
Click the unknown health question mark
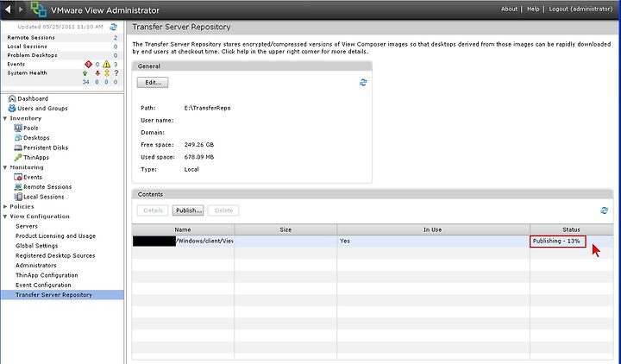[x=116, y=73]
